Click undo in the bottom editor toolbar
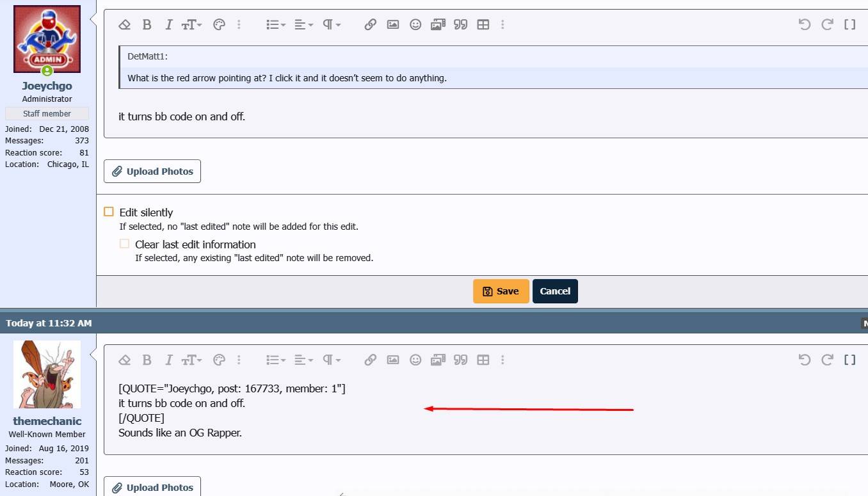This screenshot has height=496, width=868. tap(805, 360)
